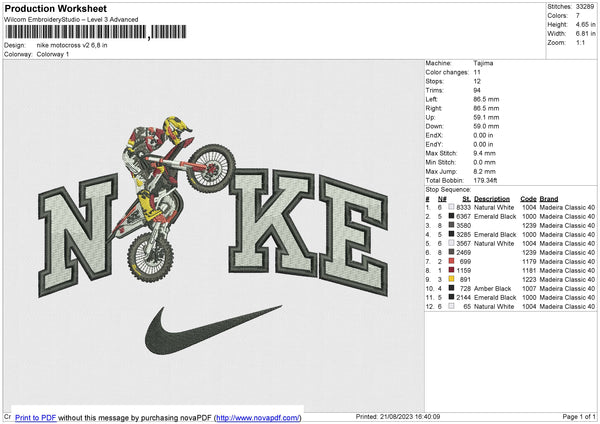This screenshot has height=424, width=600.
Task: Select the printed timestamp 21/08/2023 16:40:09
Action: (410, 416)
